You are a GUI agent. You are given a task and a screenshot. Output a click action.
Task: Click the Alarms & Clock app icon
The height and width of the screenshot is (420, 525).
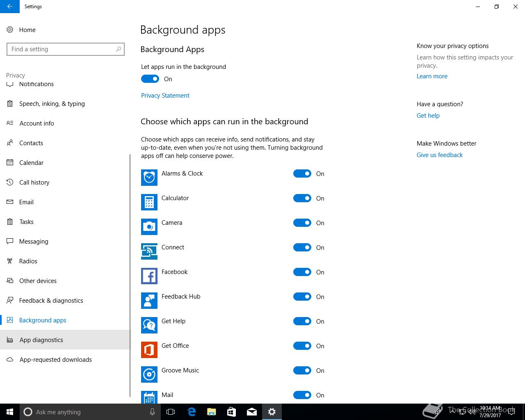point(149,178)
